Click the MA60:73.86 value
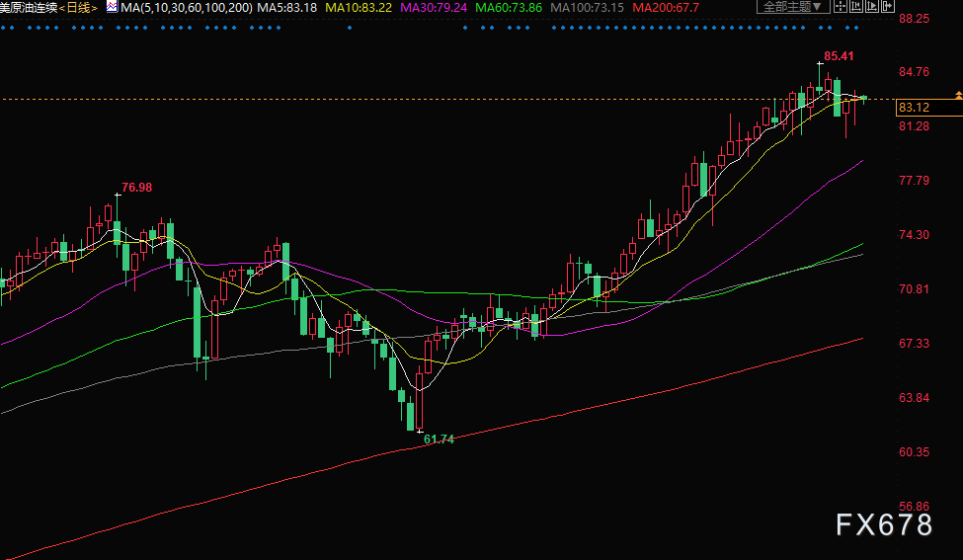963x560 pixels. (x=509, y=7)
